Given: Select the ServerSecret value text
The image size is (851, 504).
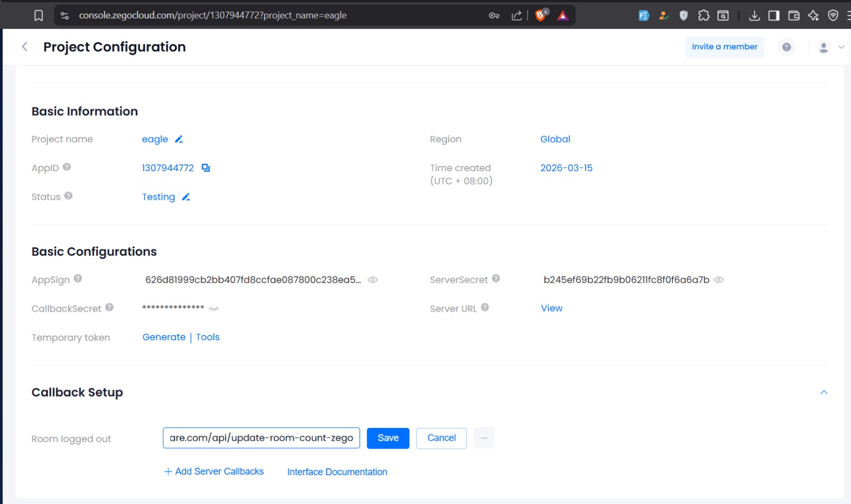Looking at the screenshot, I should pyautogui.click(x=626, y=280).
